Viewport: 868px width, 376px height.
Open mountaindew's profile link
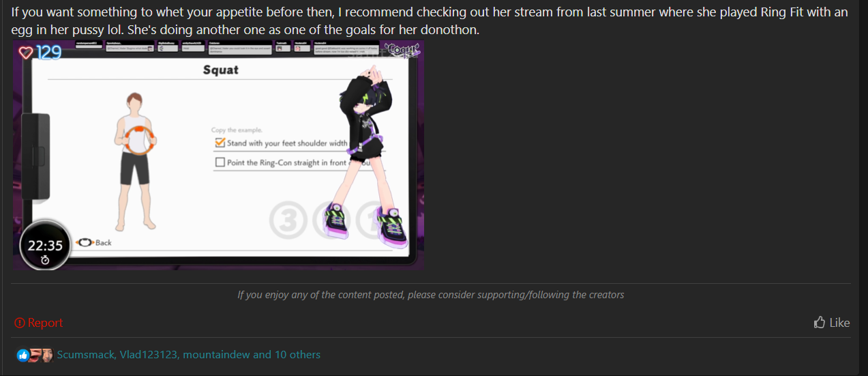coord(216,355)
